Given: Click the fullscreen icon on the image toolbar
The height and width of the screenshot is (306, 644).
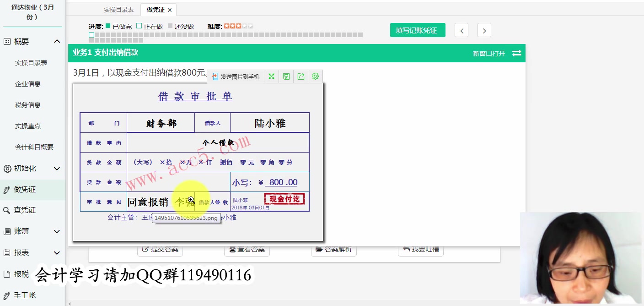Looking at the screenshot, I should point(271,76).
